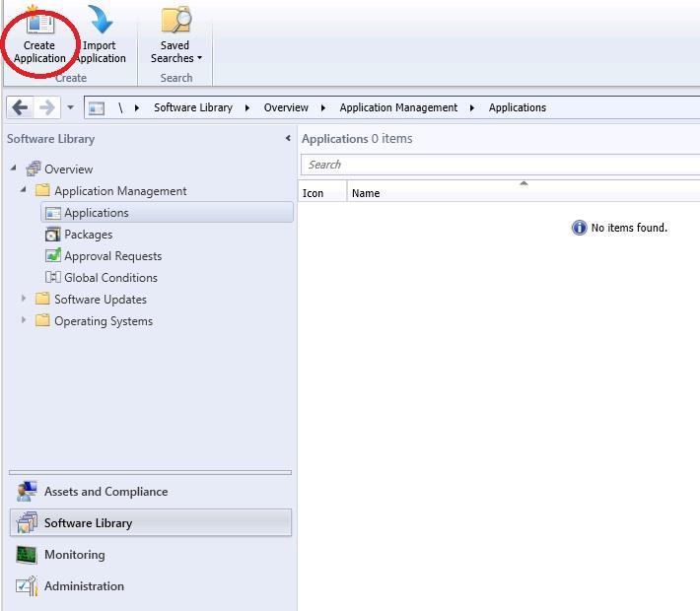Go forward with the right arrow button
The width and height of the screenshot is (700, 611).
[x=47, y=107]
